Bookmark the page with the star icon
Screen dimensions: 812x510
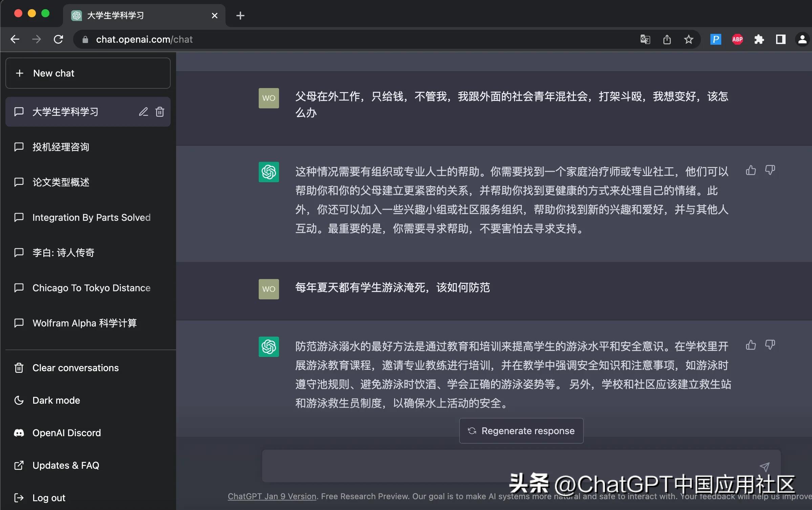click(x=688, y=39)
